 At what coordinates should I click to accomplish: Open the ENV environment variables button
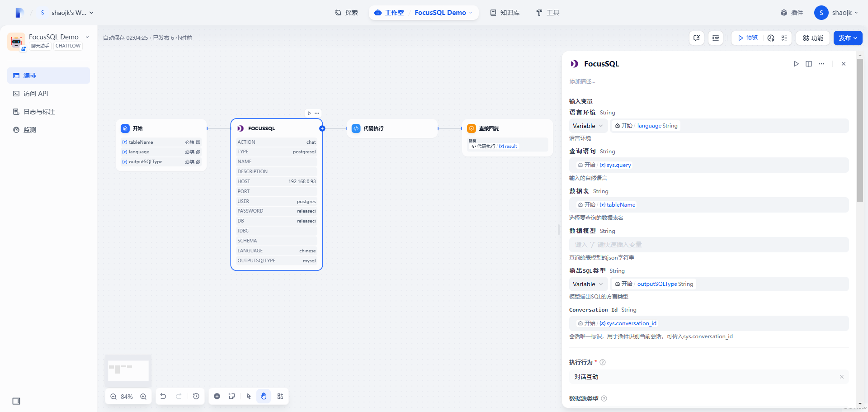click(716, 38)
